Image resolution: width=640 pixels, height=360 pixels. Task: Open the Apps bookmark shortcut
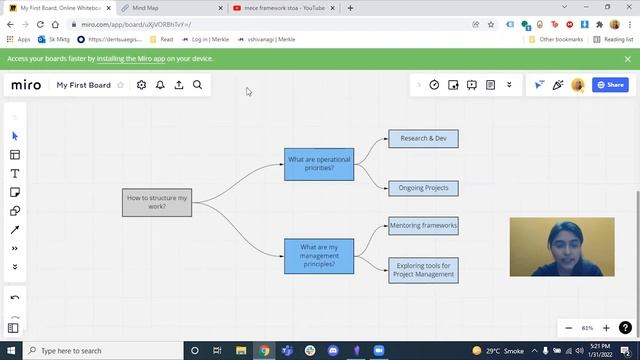coord(19,40)
